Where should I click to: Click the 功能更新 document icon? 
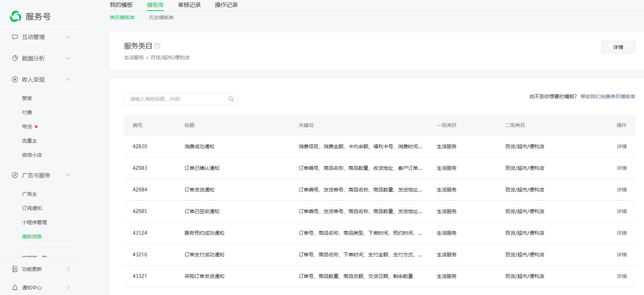tap(15, 269)
